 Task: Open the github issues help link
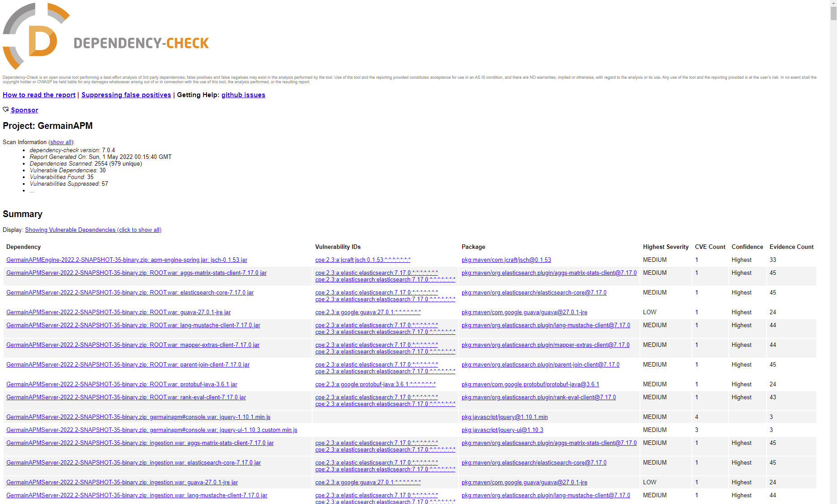coord(243,95)
